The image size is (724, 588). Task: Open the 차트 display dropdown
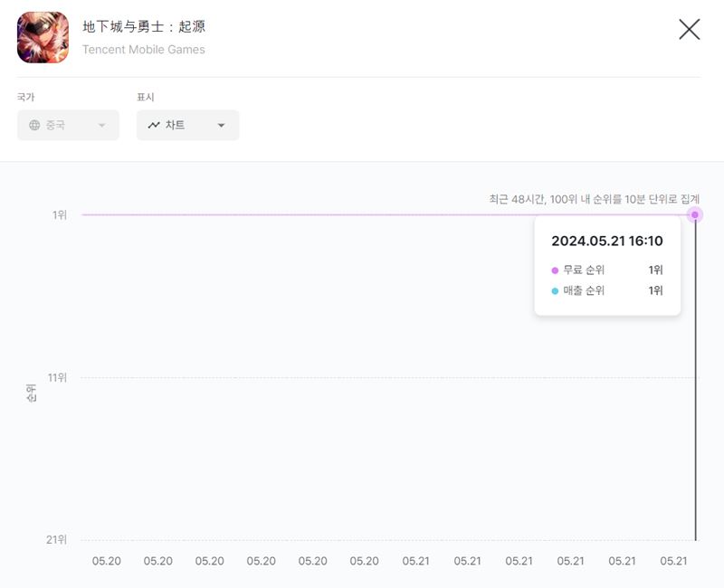pos(188,125)
